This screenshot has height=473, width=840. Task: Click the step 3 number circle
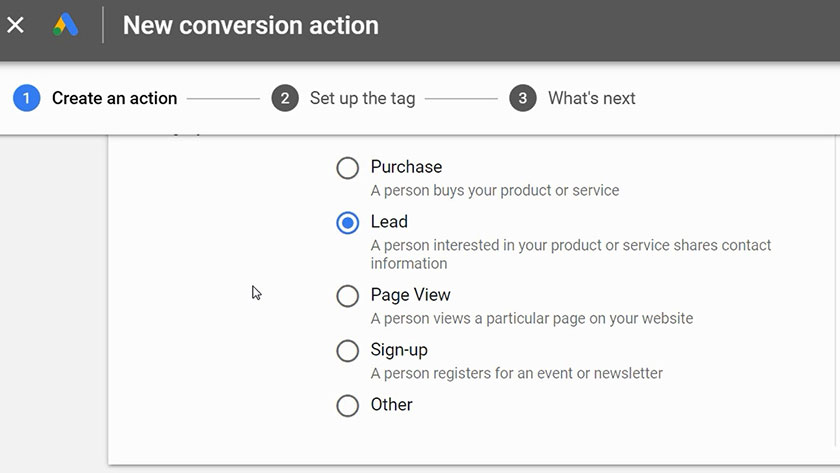click(x=522, y=98)
